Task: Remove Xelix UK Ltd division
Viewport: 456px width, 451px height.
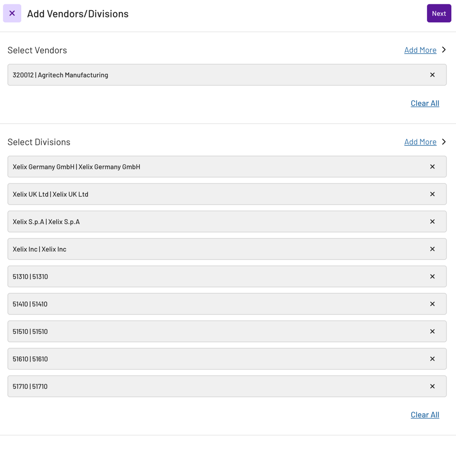Action: coord(432,194)
